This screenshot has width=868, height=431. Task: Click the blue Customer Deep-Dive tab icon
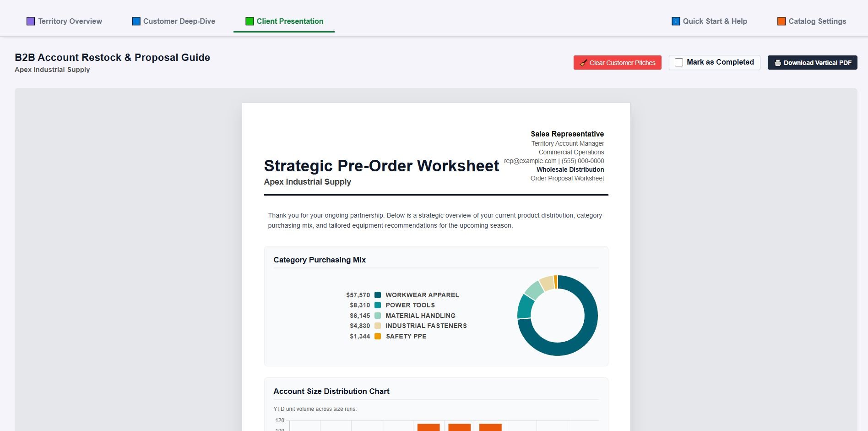[x=136, y=21]
